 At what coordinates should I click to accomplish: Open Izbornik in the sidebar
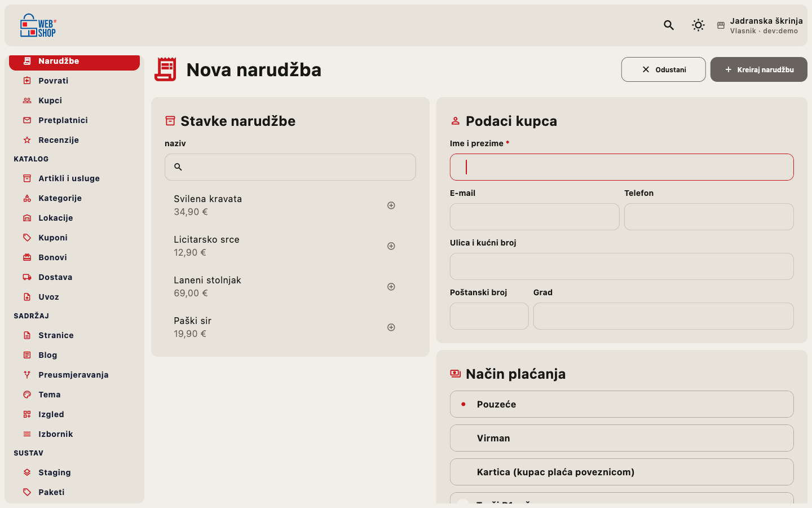pos(74,434)
